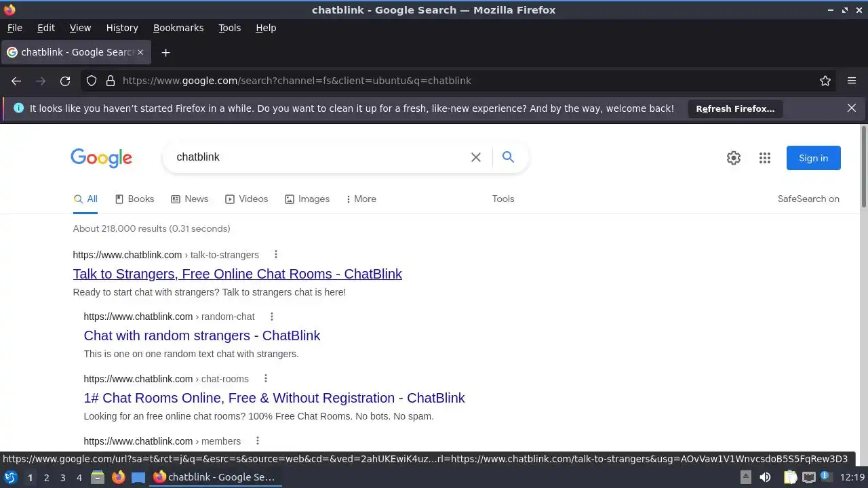Open Google quick settings gear icon
The width and height of the screenshot is (868, 488).
click(x=734, y=158)
